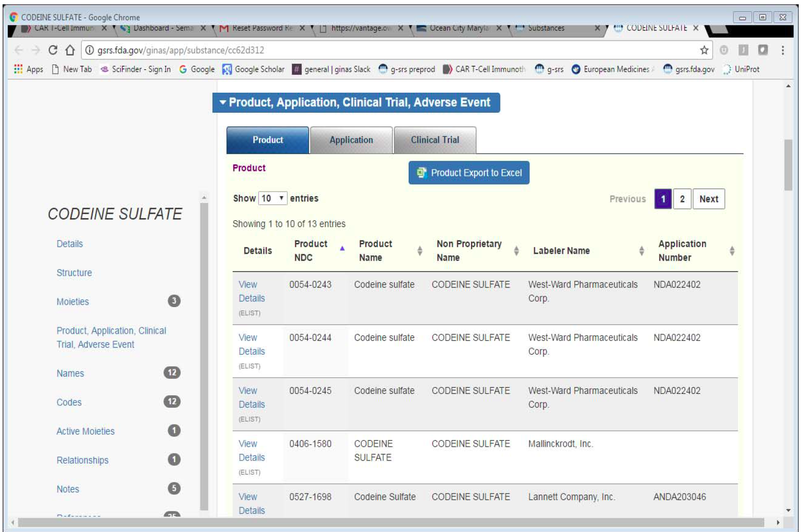Screen dimensions: 803x532
Task: Go back with the browser back arrow
Action: 18,50
